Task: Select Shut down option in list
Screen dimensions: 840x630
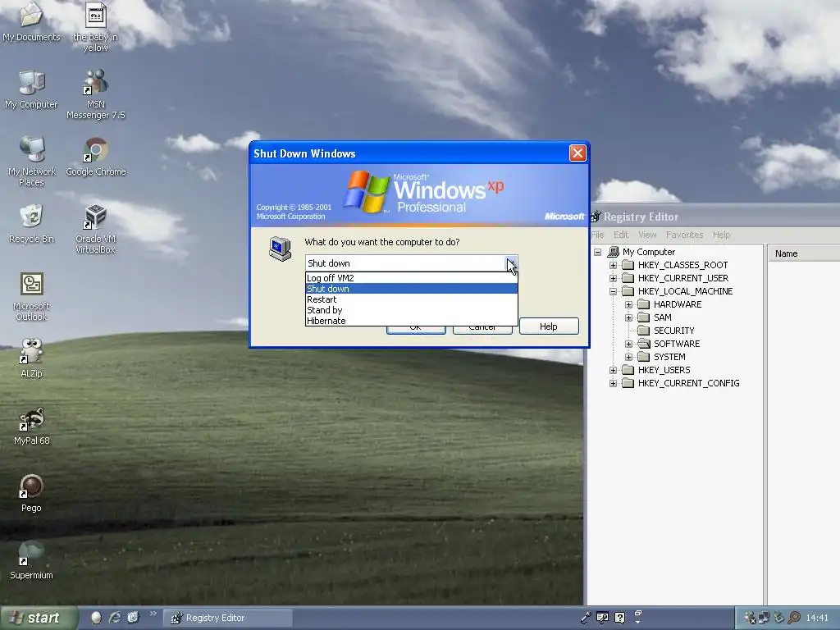Action: click(x=412, y=289)
